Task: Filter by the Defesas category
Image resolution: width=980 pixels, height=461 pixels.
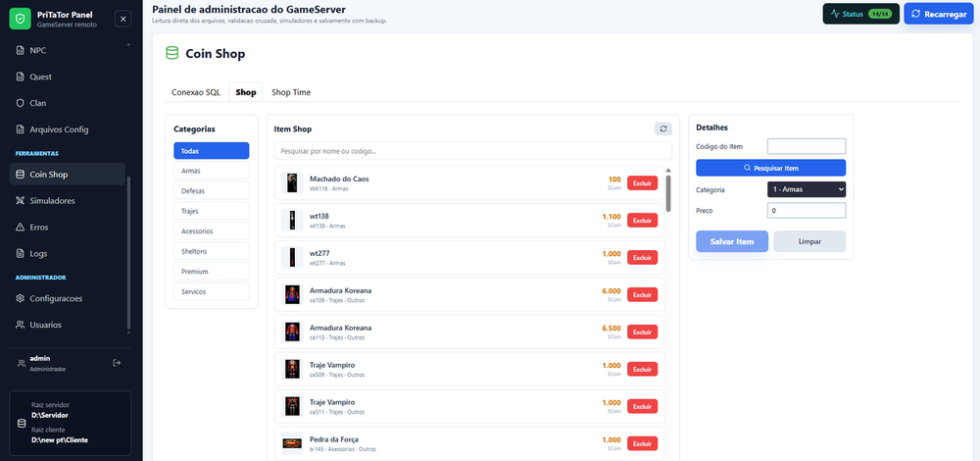Action: (x=212, y=191)
